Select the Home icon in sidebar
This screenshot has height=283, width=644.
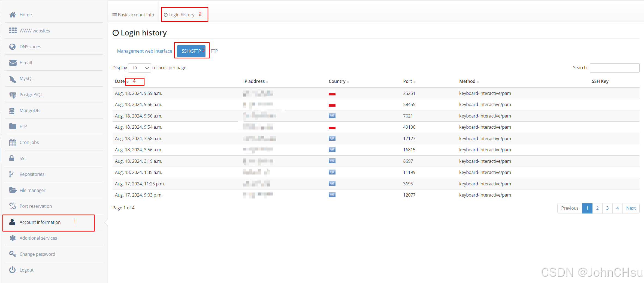point(13,14)
